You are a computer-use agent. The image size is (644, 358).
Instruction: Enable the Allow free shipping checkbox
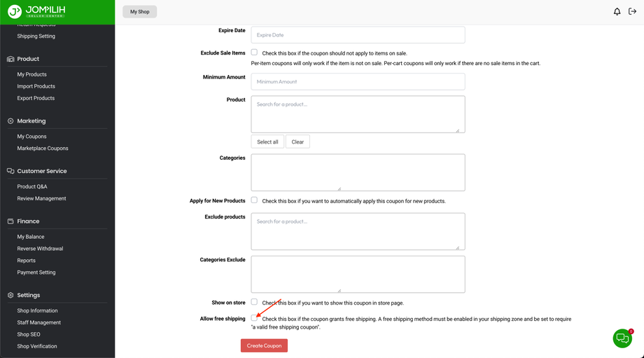tap(254, 318)
